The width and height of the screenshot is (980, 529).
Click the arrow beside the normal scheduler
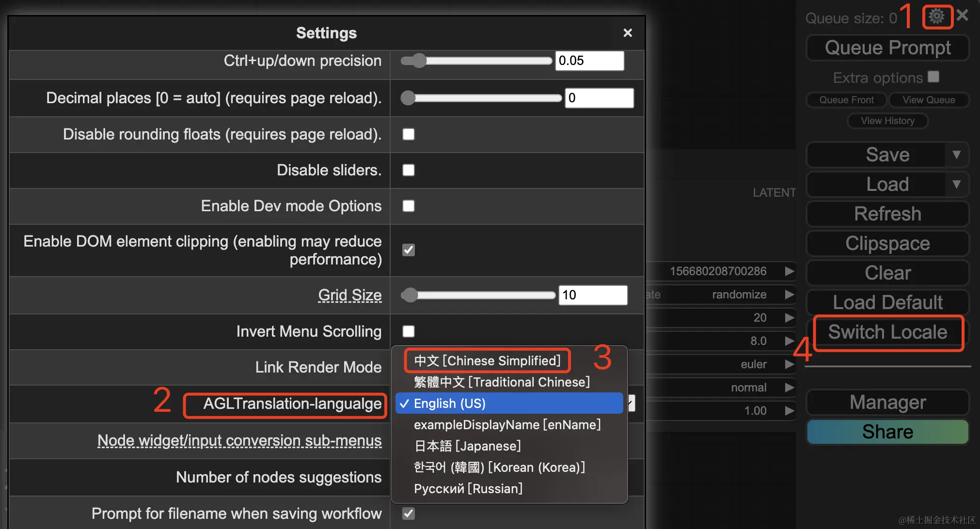click(x=790, y=388)
